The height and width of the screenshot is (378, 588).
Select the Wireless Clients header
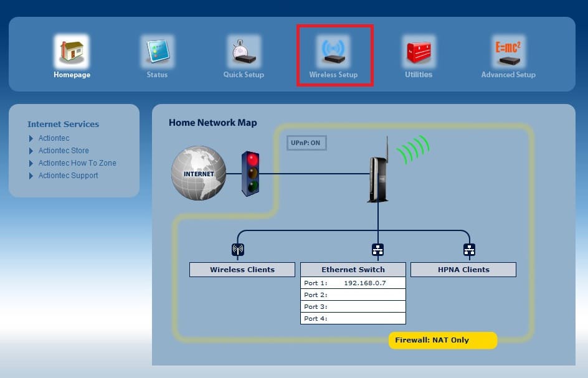point(242,270)
